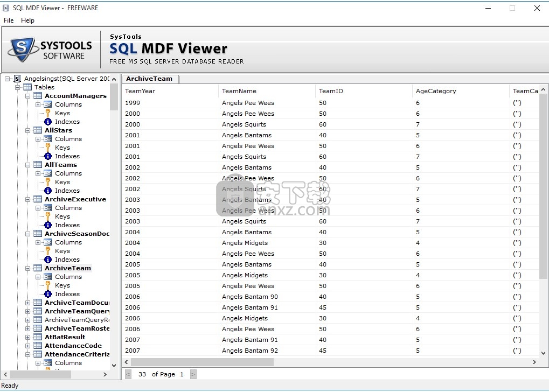The height and width of the screenshot is (392, 549).
Task: Expand the ArchiveTeamRoste table node
Action: tap(27, 328)
